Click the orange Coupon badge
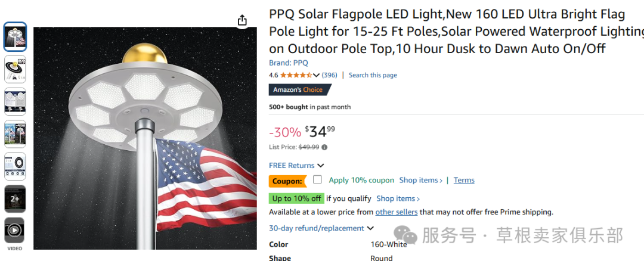 [287, 181]
